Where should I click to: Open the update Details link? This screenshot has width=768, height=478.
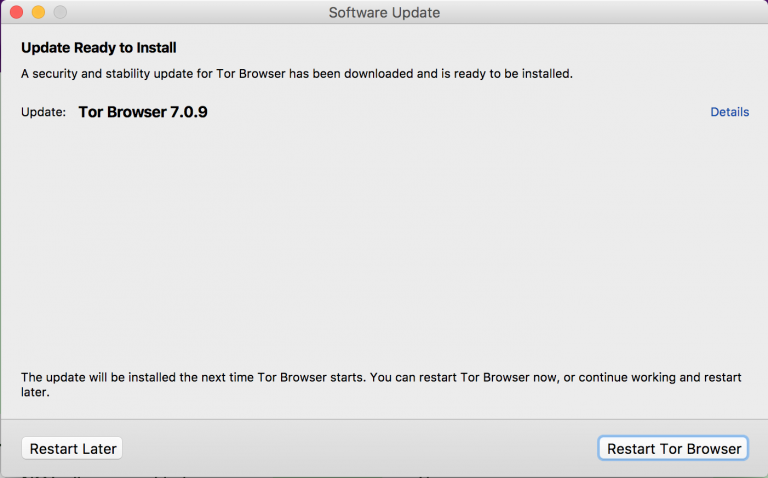[729, 112]
